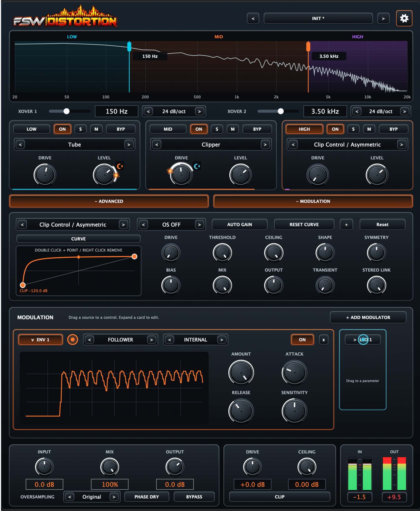This screenshot has height=511, width=420.
Task: Click the LFO 1 blue drag-source circle
Action: coord(363,340)
